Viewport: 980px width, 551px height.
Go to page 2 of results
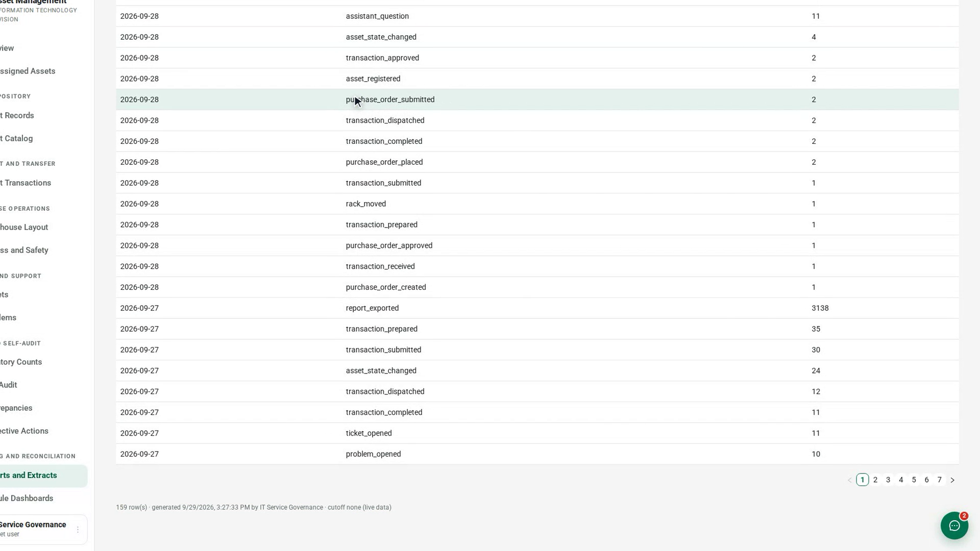click(x=875, y=480)
